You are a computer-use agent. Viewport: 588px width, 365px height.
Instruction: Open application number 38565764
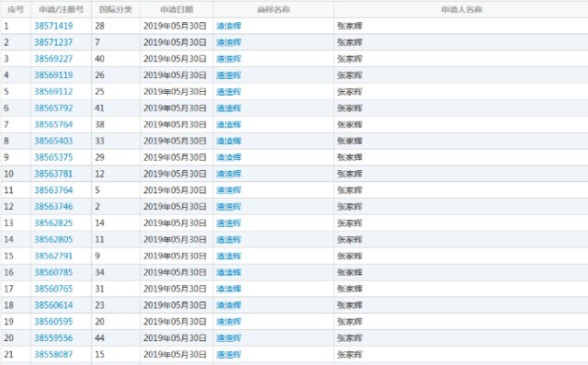pos(53,124)
